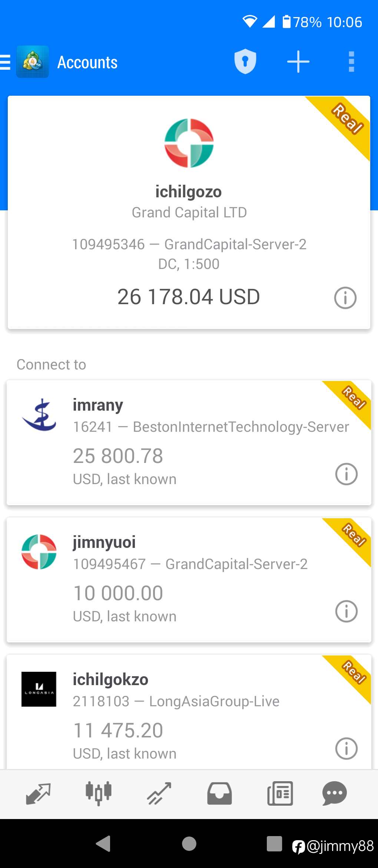Select ichilgokzo LongAsiaGroup-Live account
Screen dimensions: 378x868
coord(189,712)
